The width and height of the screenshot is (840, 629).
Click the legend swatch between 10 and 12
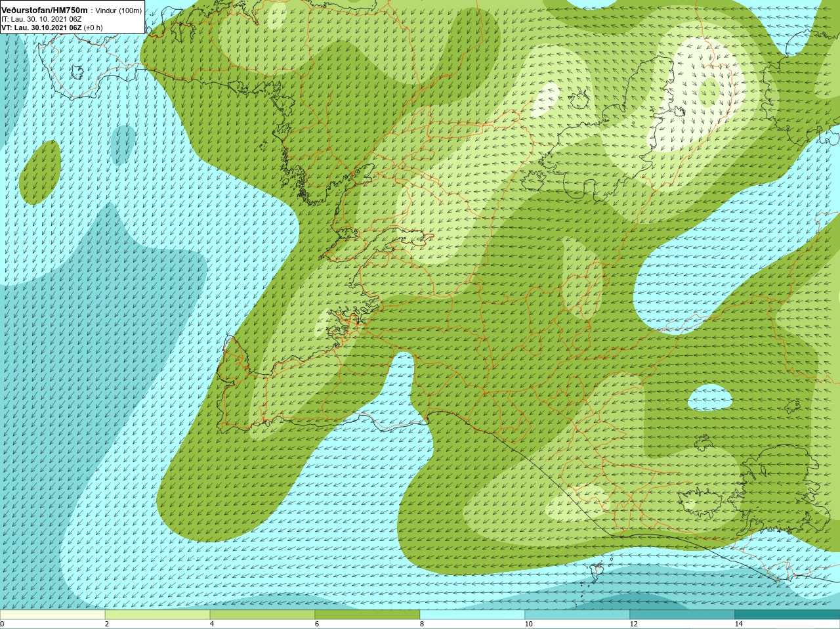pos(577,615)
